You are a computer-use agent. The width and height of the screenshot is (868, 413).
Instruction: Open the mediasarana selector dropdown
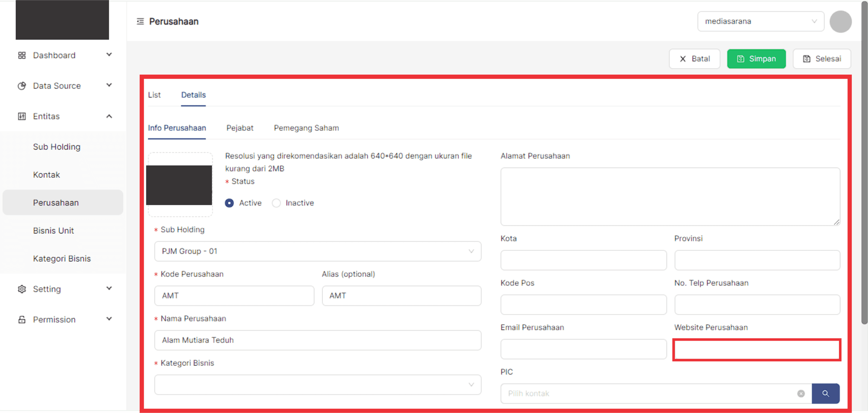(x=760, y=21)
